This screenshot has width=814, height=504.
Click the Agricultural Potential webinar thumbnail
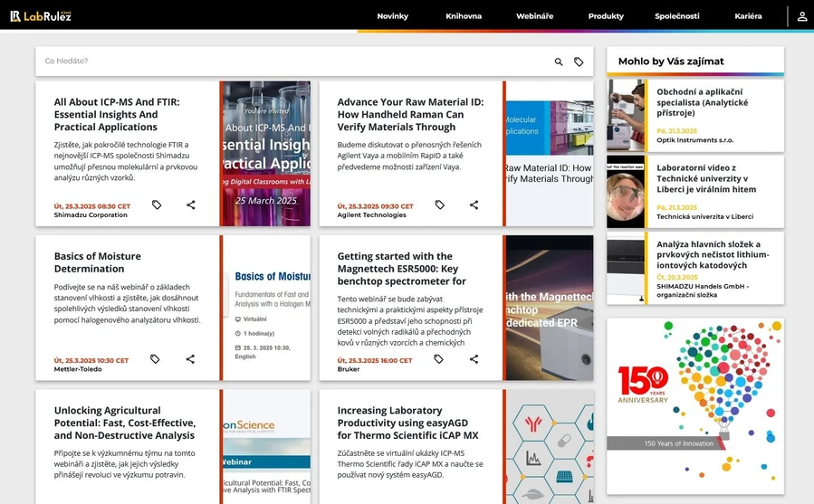point(266,447)
